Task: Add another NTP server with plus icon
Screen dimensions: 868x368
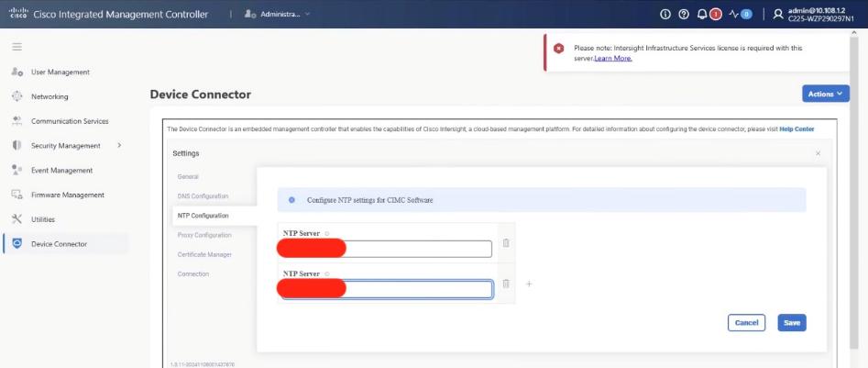Action: [x=529, y=284]
